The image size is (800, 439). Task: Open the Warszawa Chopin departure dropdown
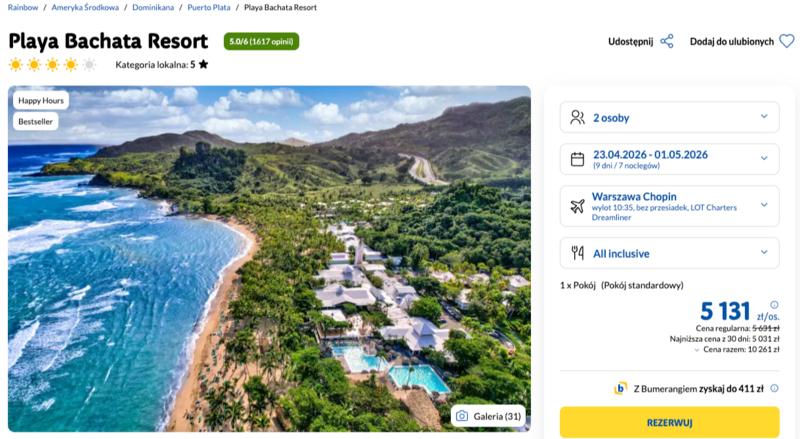tap(669, 205)
